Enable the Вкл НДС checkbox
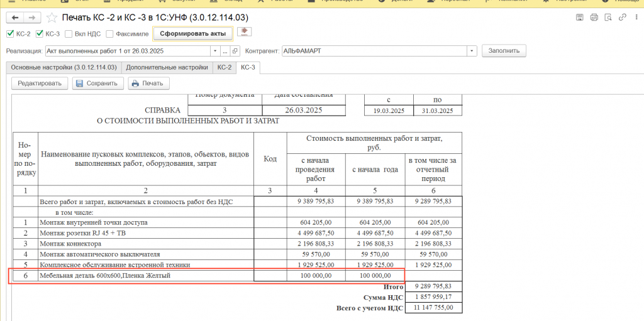This screenshot has width=644, height=321. click(69, 34)
